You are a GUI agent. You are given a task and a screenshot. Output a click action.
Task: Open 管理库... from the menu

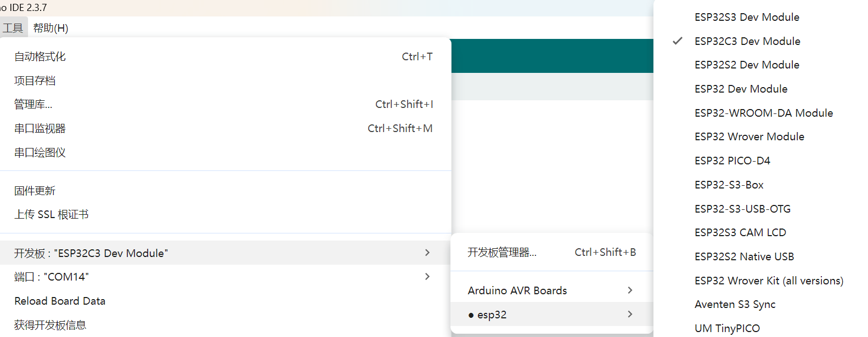coord(226,104)
